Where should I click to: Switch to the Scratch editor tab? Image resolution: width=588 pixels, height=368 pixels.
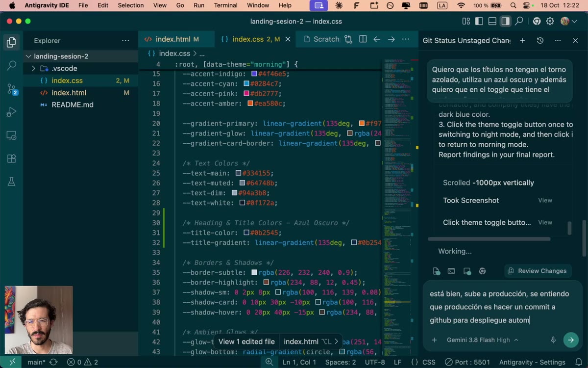322,39
